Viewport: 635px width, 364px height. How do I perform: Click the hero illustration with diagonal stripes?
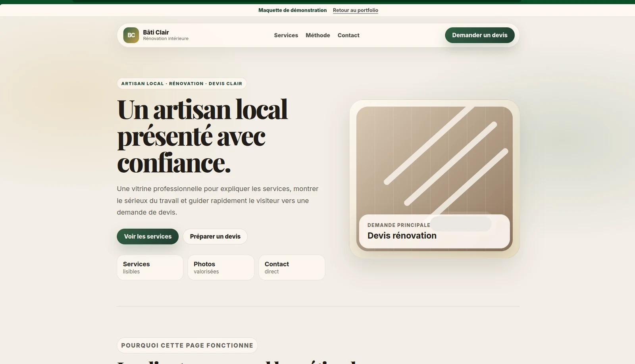click(x=434, y=179)
